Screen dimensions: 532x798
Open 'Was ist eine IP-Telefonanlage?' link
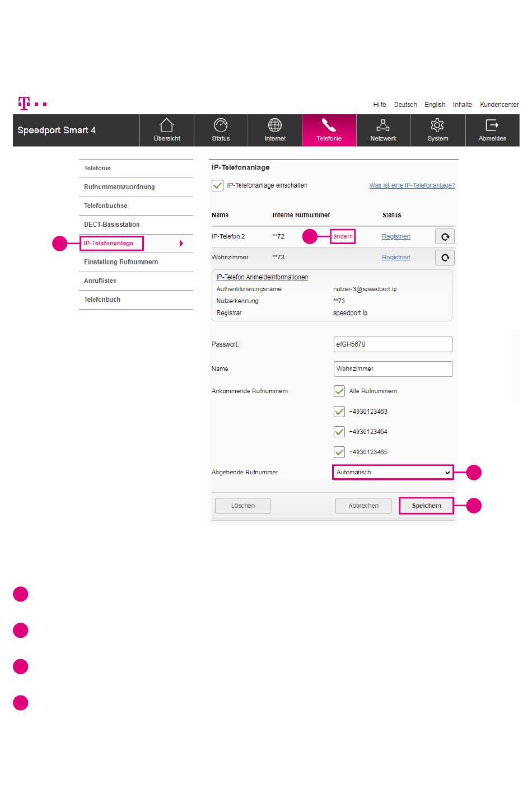tap(412, 185)
